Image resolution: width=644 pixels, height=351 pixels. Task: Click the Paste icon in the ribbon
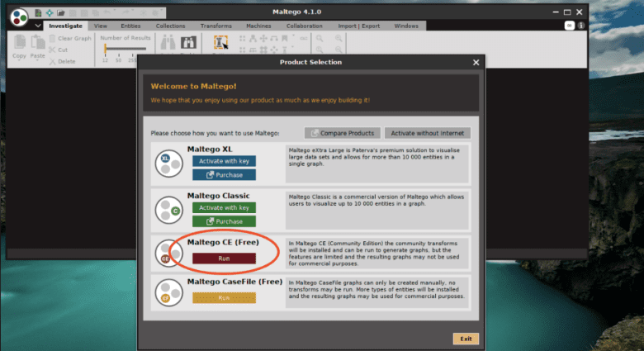pos(37,45)
